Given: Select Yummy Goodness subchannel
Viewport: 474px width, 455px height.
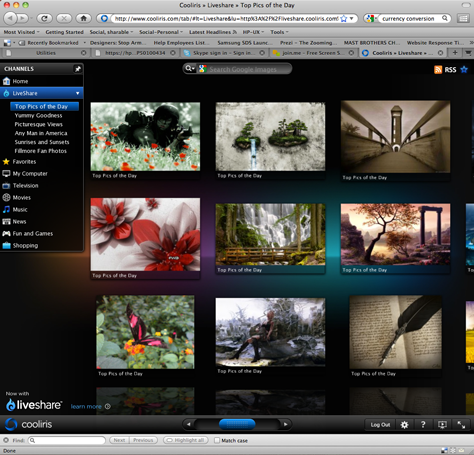Looking at the screenshot, I should click(38, 115).
